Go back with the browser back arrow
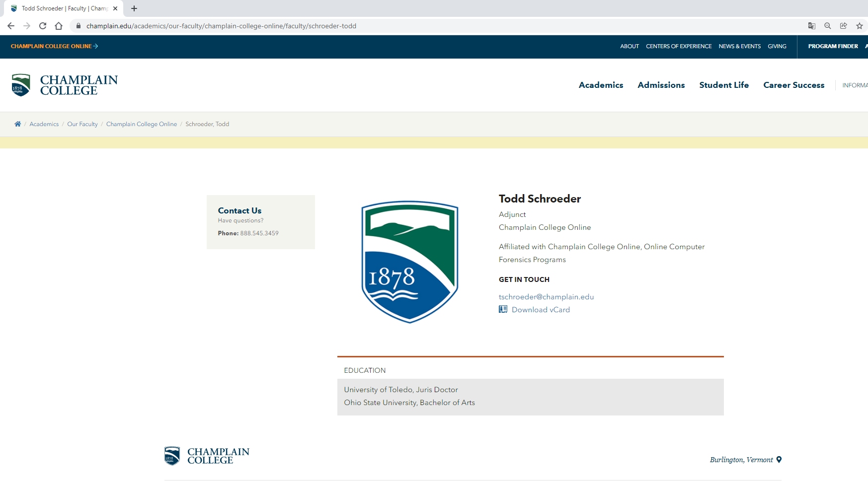The height and width of the screenshot is (482, 868). point(11,26)
